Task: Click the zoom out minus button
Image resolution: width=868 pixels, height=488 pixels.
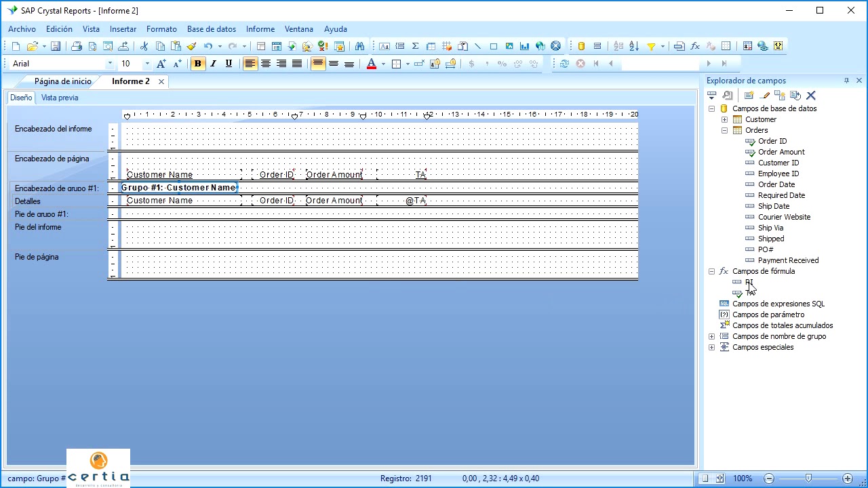Action: 768,479
